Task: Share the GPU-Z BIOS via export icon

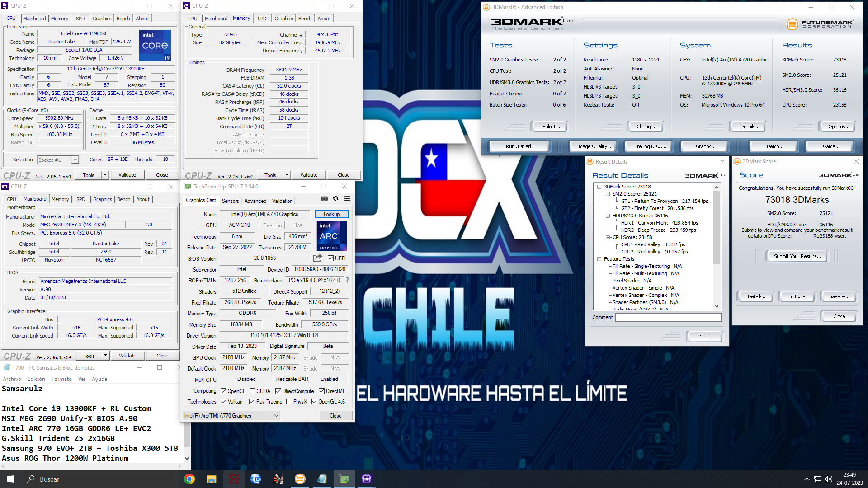Action: (x=318, y=258)
